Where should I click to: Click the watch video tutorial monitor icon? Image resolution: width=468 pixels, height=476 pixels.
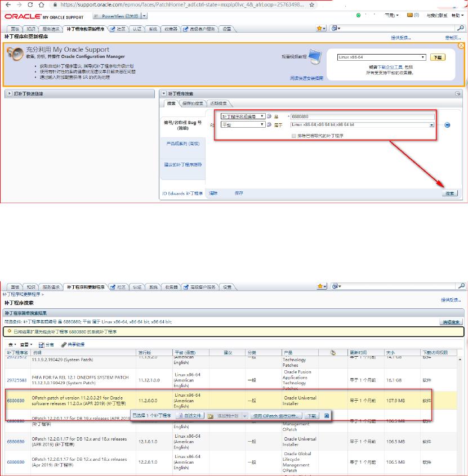pyautogui.click(x=315, y=56)
